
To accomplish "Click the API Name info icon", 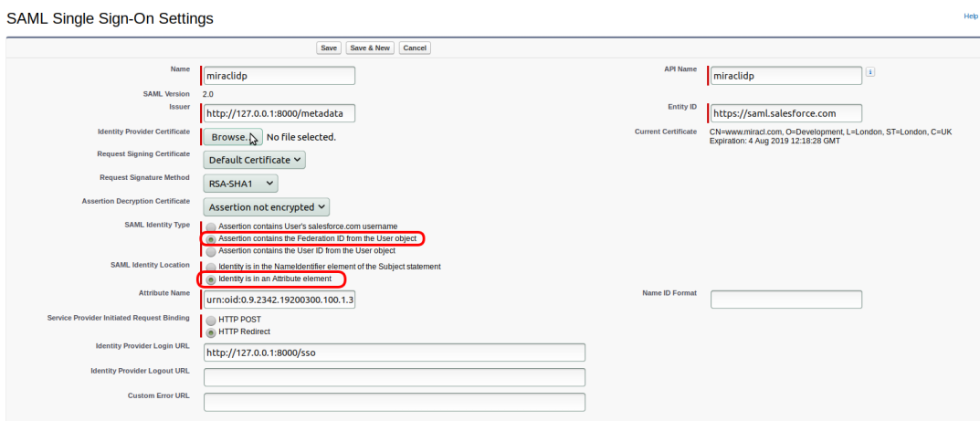I will click(870, 72).
